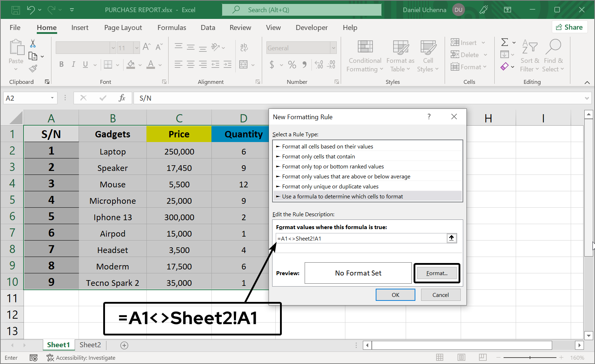Image resolution: width=595 pixels, height=364 pixels.
Task: Click OK in the New Formatting Rule dialog
Action: tap(395, 294)
